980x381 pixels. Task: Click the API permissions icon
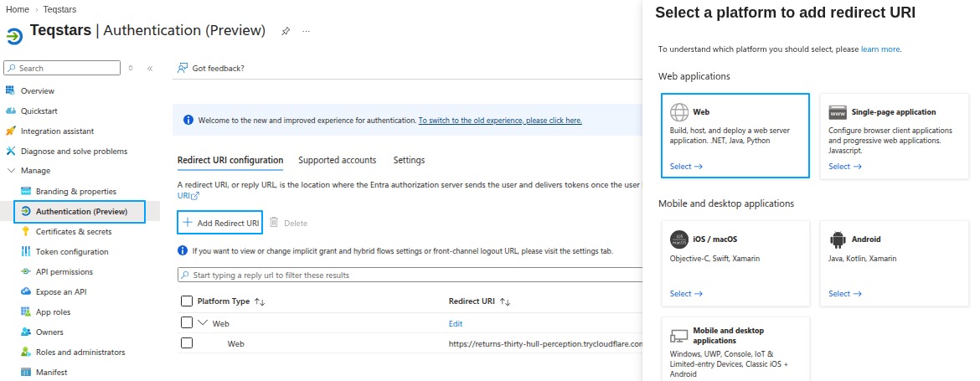(x=26, y=271)
